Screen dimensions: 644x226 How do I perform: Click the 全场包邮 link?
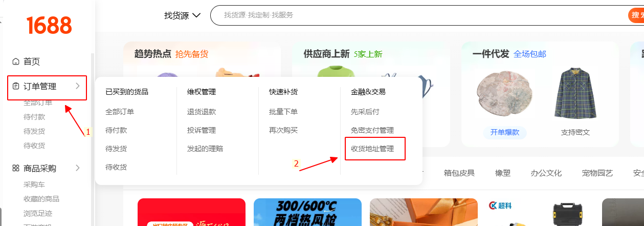click(530, 54)
